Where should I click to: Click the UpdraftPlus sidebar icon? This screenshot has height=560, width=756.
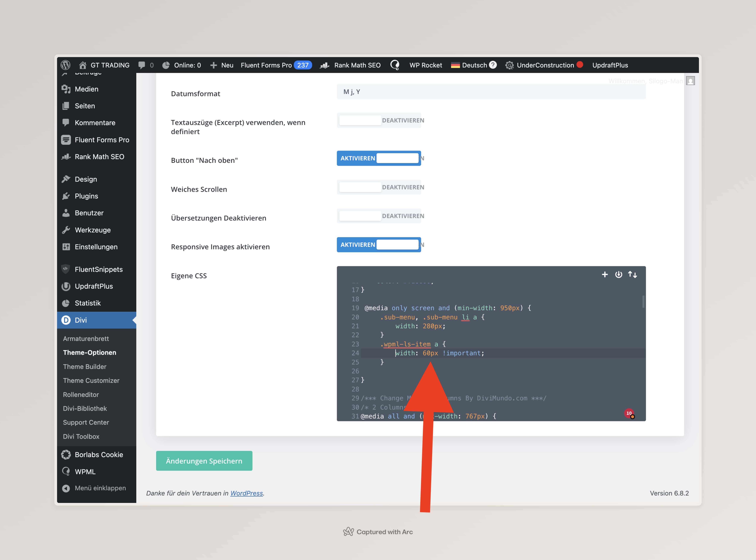pos(66,286)
